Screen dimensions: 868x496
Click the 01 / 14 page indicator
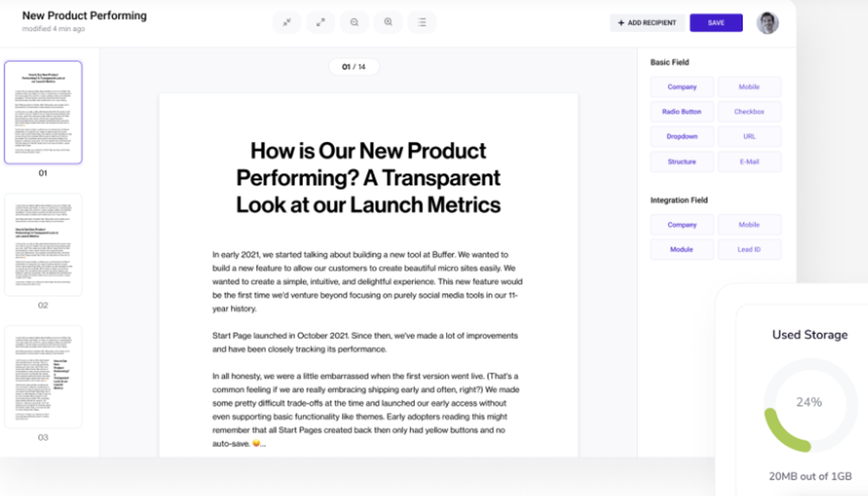[354, 67]
